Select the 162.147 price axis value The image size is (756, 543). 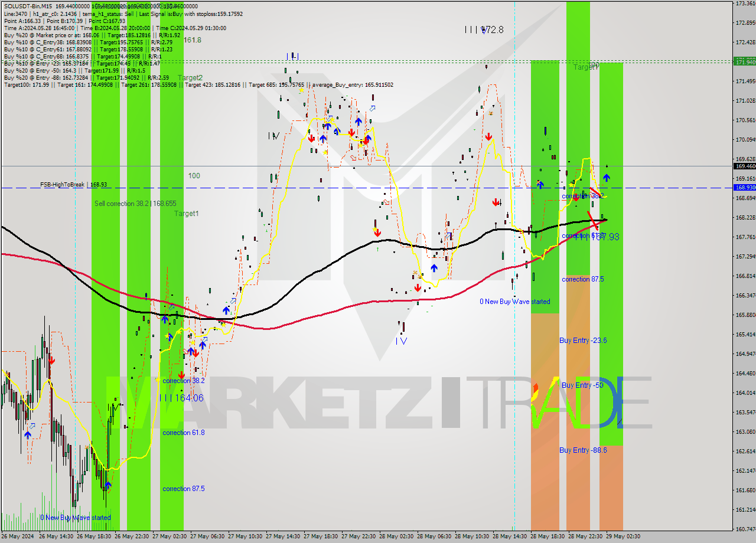point(745,470)
